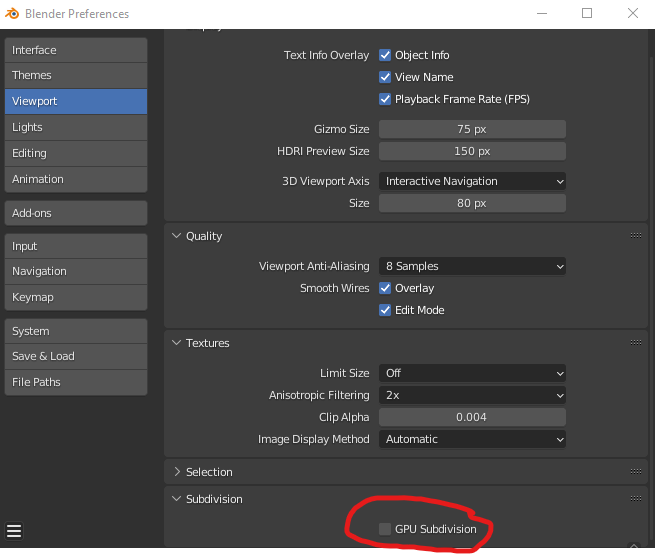Open the Viewport Anti-Aliasing samples dropdown
The width and height of the screenshot is (655, 554).
(471, 266)
